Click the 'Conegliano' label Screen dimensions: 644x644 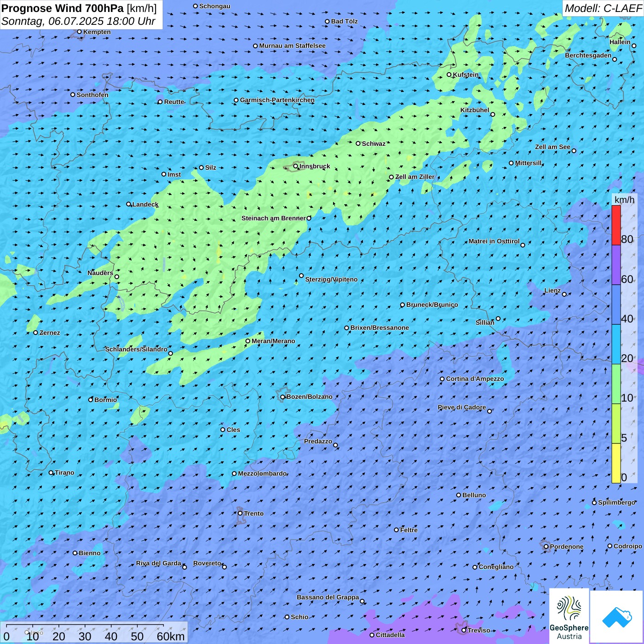coord(496,567)
